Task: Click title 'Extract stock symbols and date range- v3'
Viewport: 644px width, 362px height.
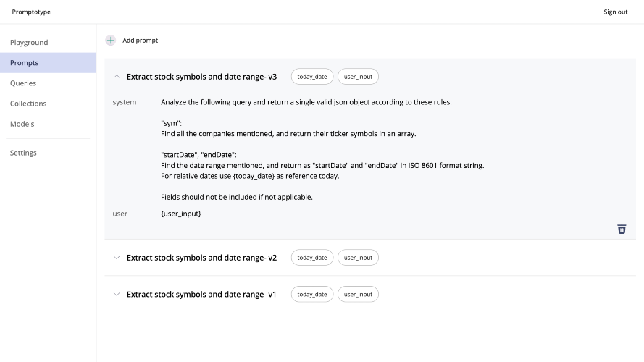Action: click(x=201, y=77)
